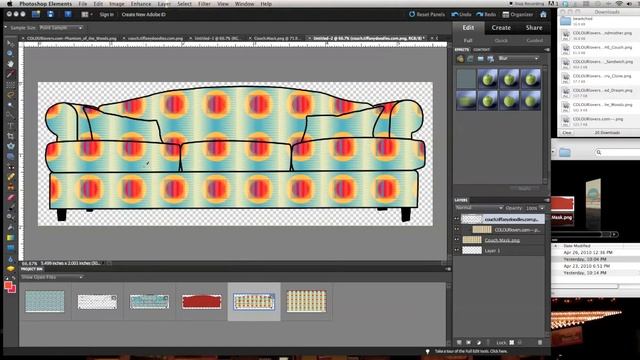Select the Red Eye Removal tool
Image resolution: width=640 pixels, height=360 pixels.
(x=10, y=166)
